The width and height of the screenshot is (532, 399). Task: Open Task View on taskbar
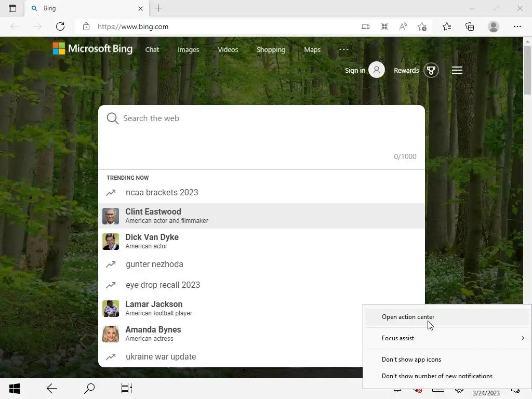pyautogui.click(x=127, y=389)
